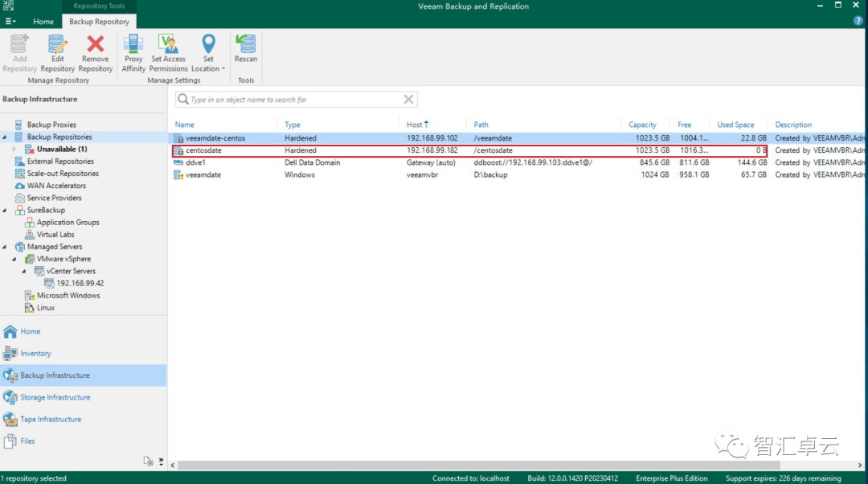868x484 pixels.
Task: Select Microsoft Windows managed servers
Action: click(x=68, y=295)
